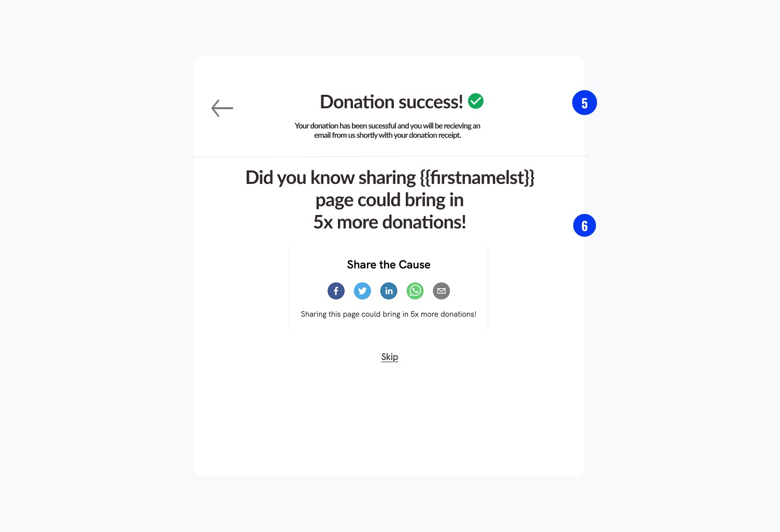The image size is (780, 532).
Task: Select the blue annotation marker 6
Action: coord(585,225)
